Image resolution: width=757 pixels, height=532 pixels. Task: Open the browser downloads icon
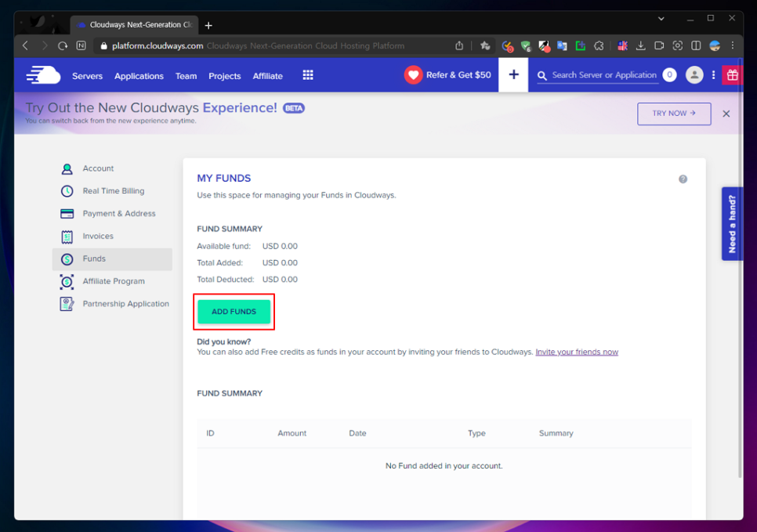(641, 46)
